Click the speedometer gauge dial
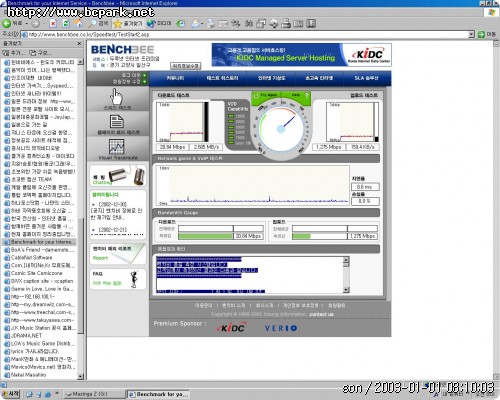Screen dimensions: 500x400 coord(281,128)
